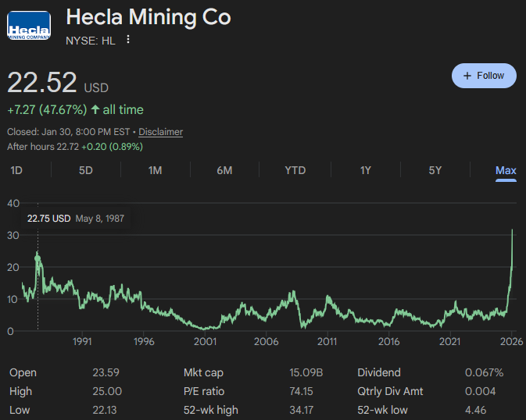Click the Open value 23.59
Image resolution: width=526 pixels, height=420 pixels.
point(106,372)
